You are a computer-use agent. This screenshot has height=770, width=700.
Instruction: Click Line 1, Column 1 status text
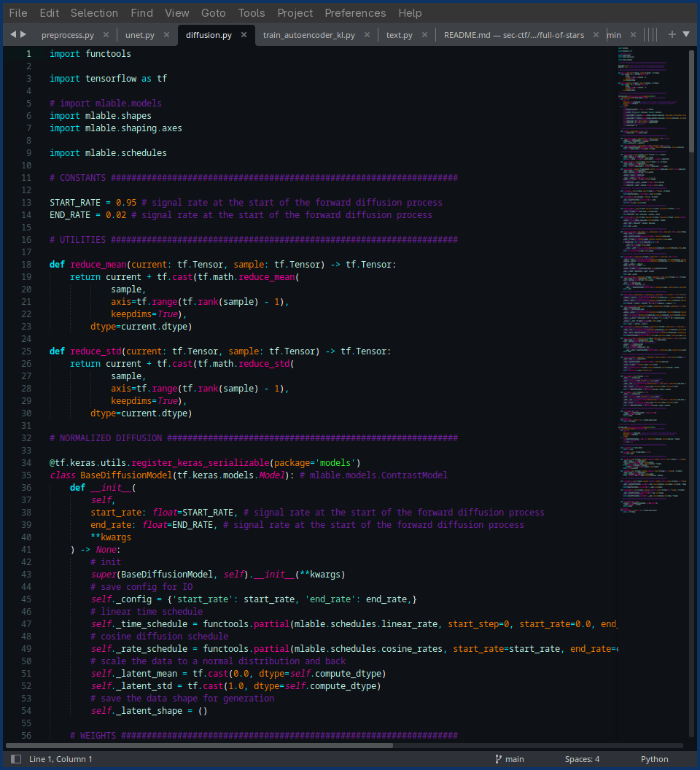(x=61, y=759)
